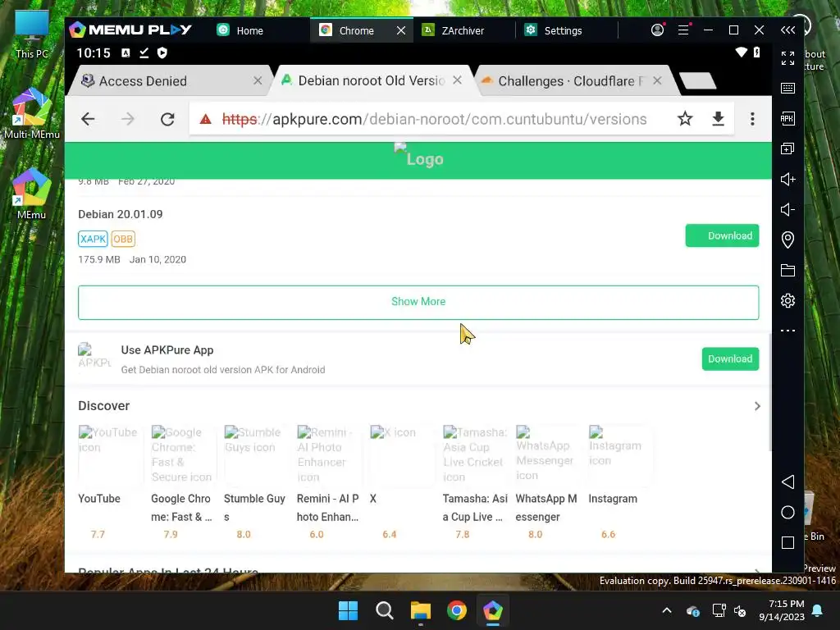
Task: Toggle MEmu fullscreen mode icon
Action: [x=787, y=58]
